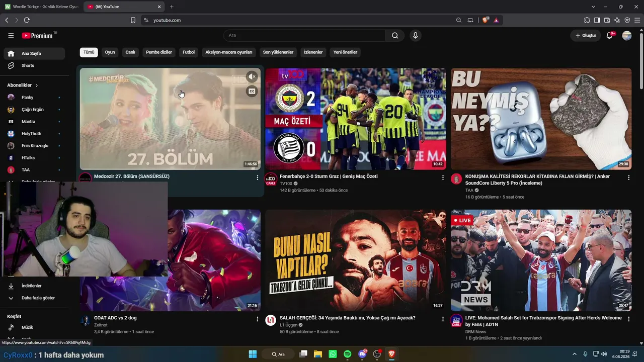
Task: Open the Brave Wallet icon
Action: coord(607,20)
